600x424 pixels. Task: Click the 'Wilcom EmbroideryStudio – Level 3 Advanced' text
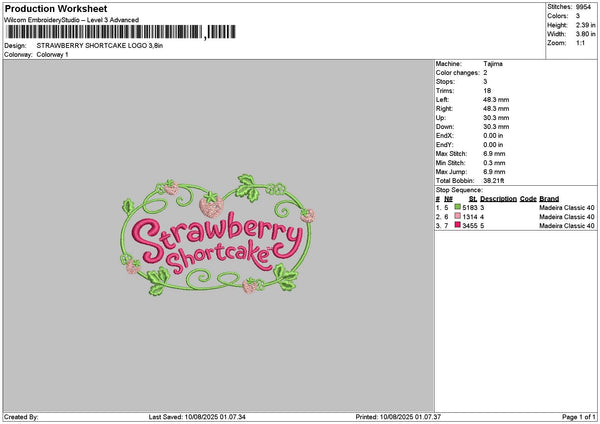point(71,20)
